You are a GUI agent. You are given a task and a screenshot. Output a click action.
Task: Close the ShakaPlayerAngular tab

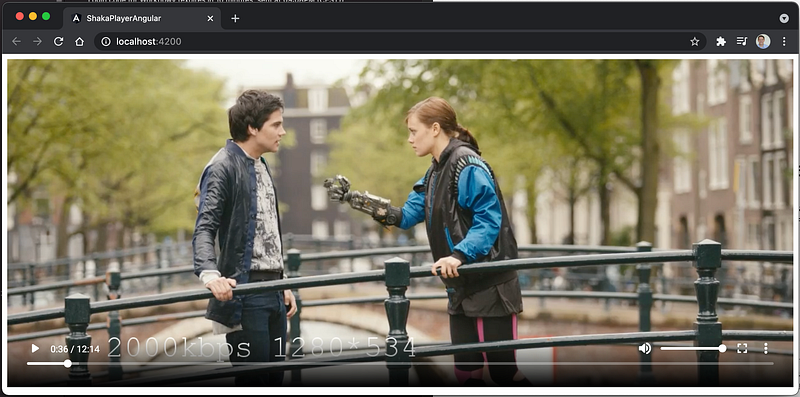(x=210, y=18)
